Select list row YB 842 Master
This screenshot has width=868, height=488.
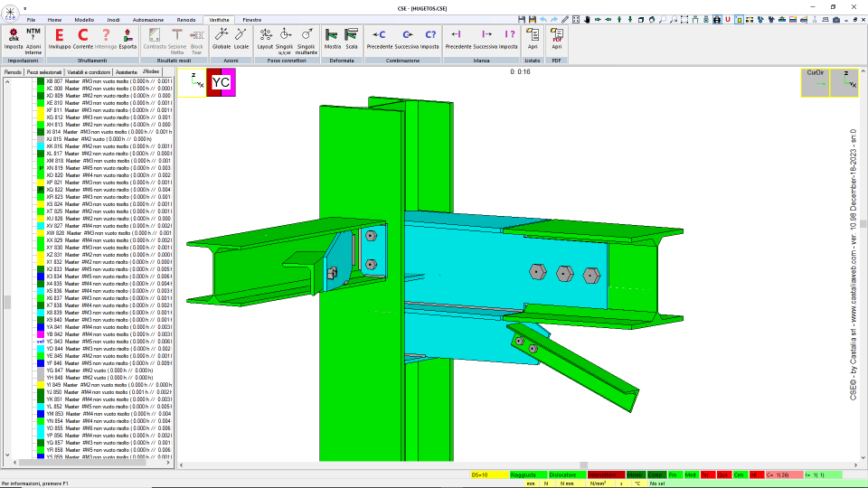coord(108,334)
